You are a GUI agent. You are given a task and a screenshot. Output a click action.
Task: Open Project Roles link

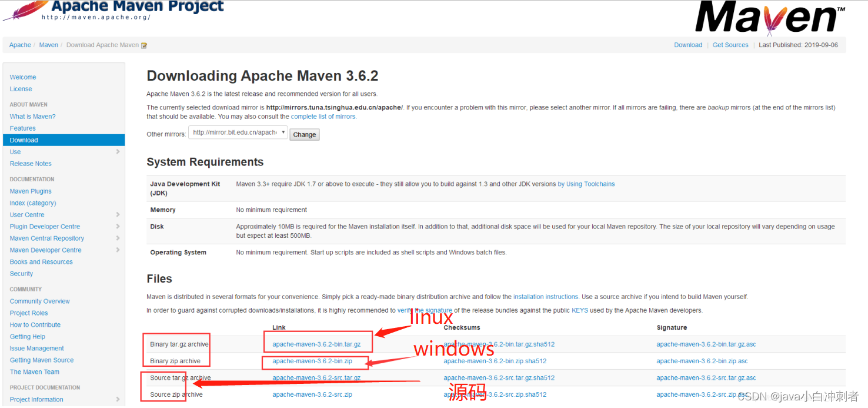pos(29,313)
